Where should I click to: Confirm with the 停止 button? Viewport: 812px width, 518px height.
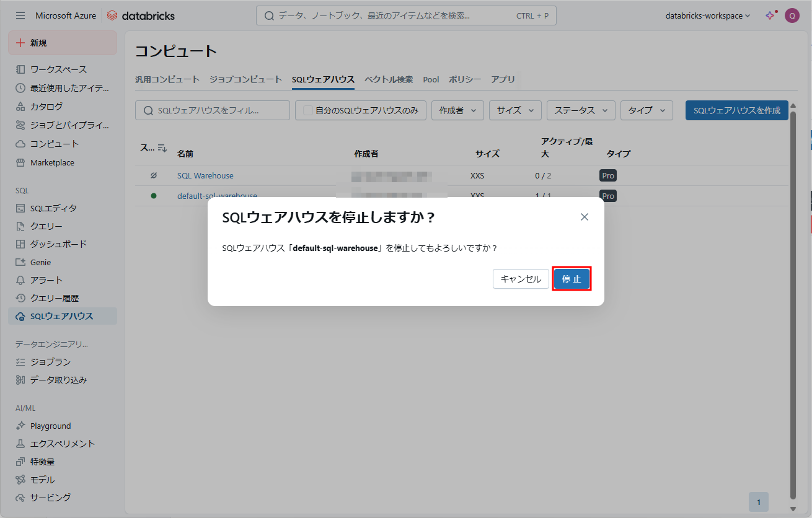pos(571,279)
